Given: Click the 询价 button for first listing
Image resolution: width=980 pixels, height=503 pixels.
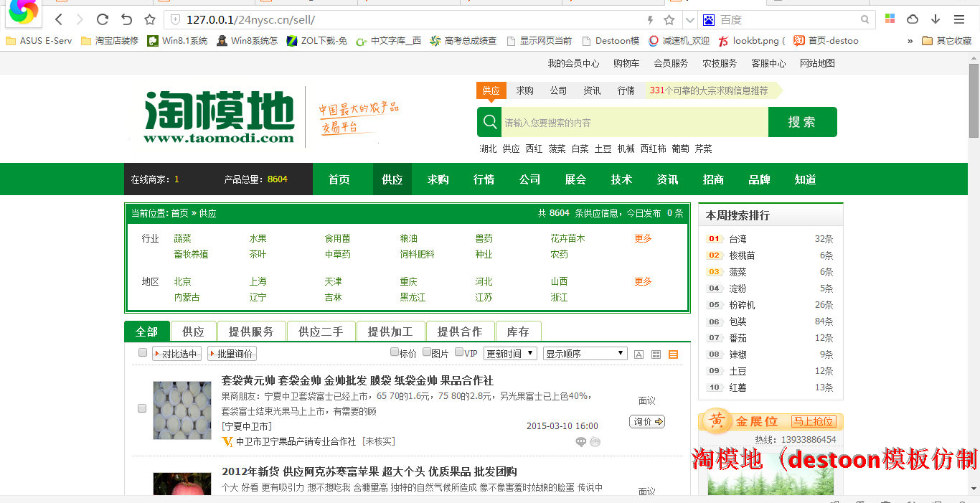Looking at the screenshot, I should [x=646, y=422].
